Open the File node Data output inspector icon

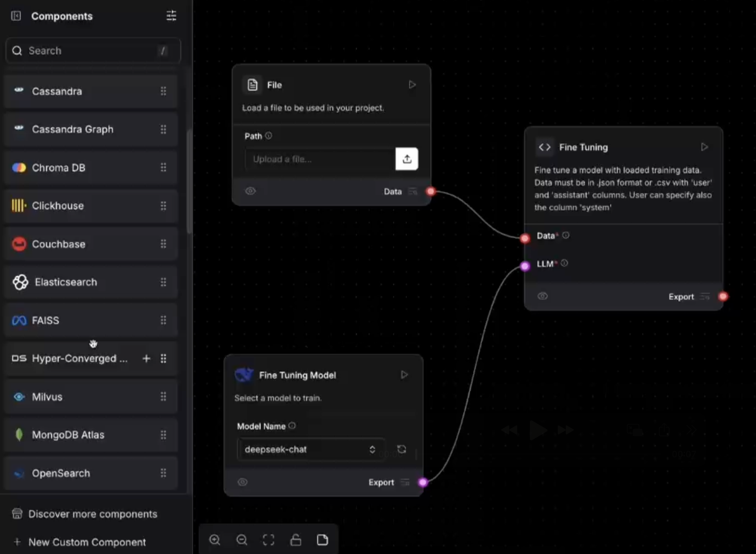(413, 191)
